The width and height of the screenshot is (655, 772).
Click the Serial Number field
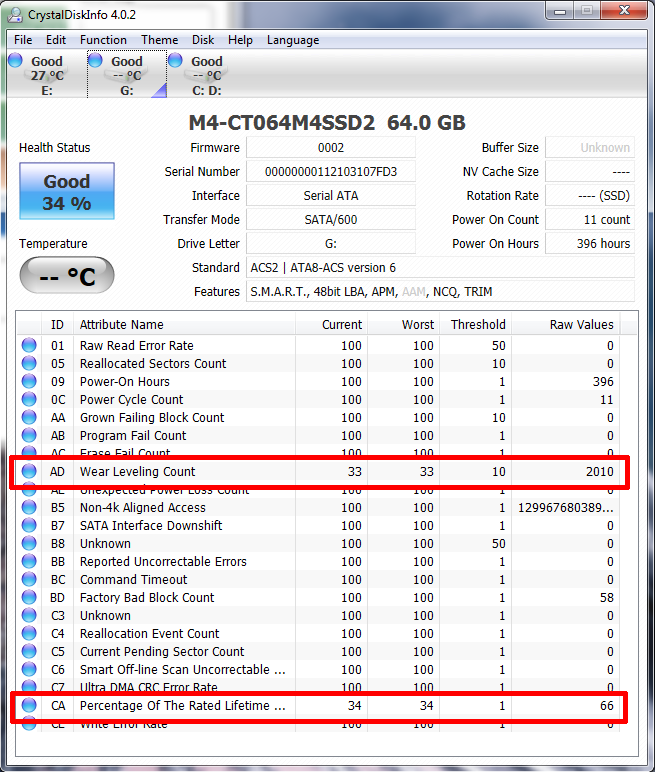point(330,172)
